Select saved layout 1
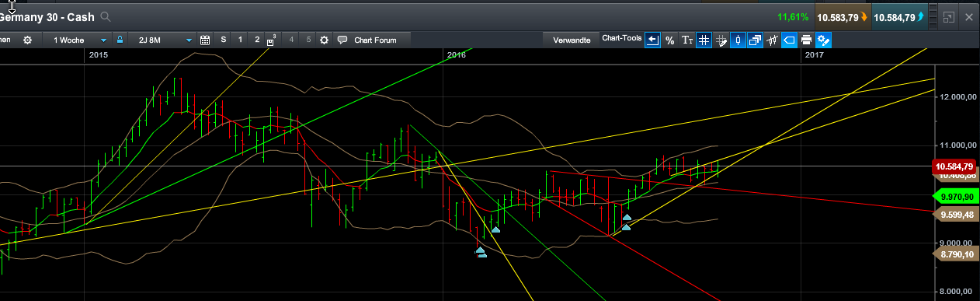 [240, 40]
